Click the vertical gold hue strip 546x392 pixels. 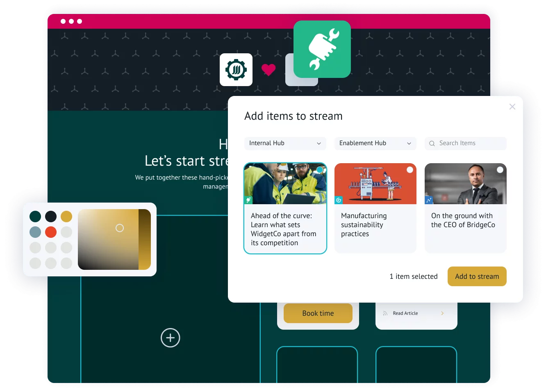pyautogui.click(x=145, y=239)
